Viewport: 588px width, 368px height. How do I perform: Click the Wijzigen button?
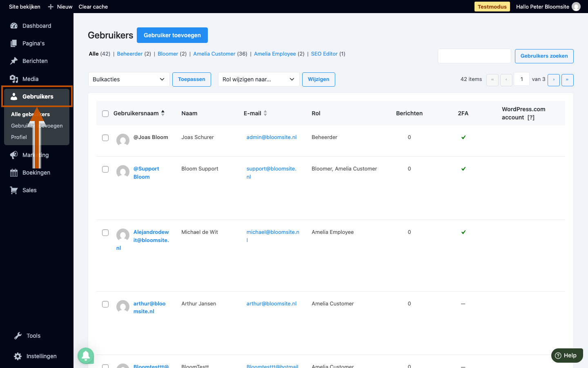pyautogui.click(x=318, y=79)
